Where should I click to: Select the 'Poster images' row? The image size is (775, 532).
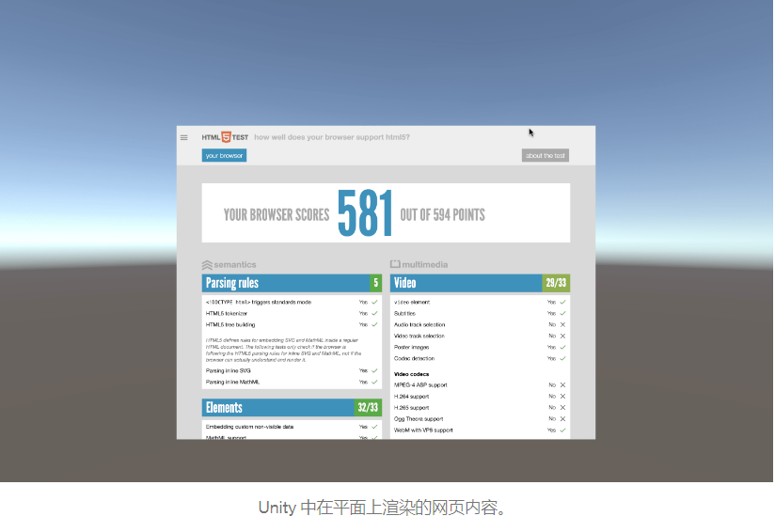[x=480, y=347]
